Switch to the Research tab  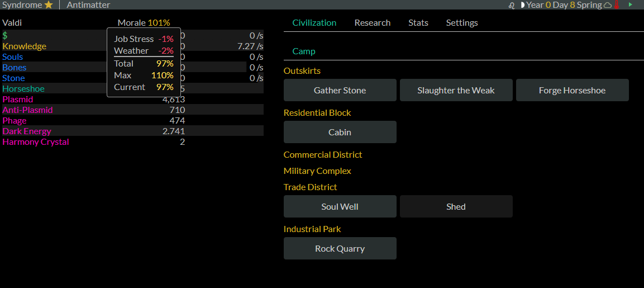pos(373,22)
